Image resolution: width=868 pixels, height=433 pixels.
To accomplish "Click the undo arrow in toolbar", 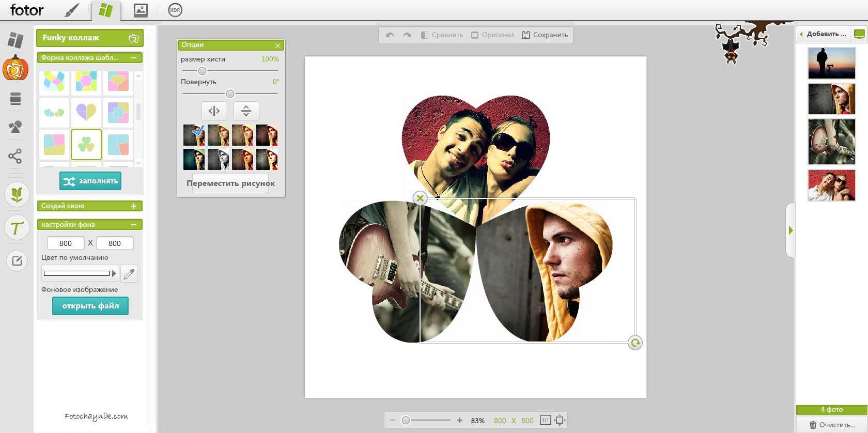I will [390, 35].
